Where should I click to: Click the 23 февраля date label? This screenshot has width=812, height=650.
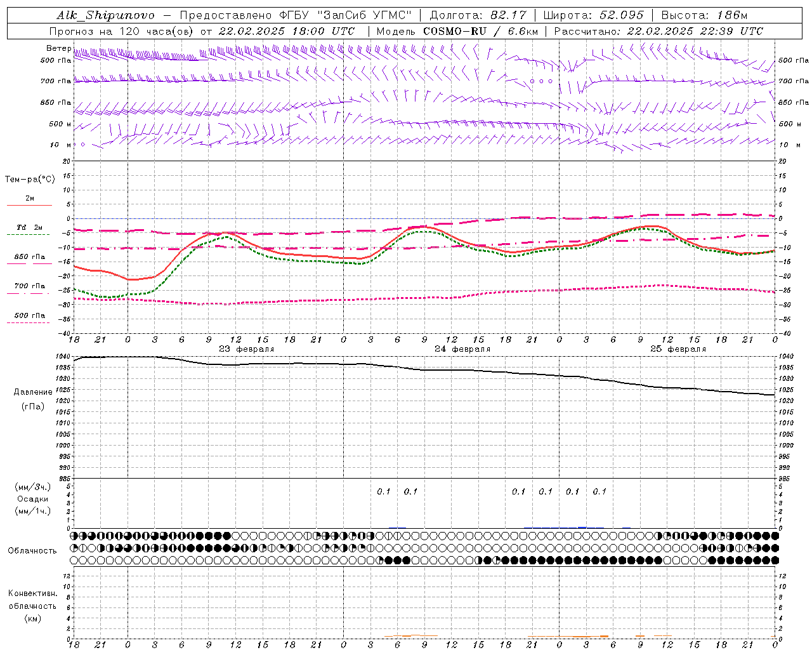pyautogui.click(x=247, y=349)
